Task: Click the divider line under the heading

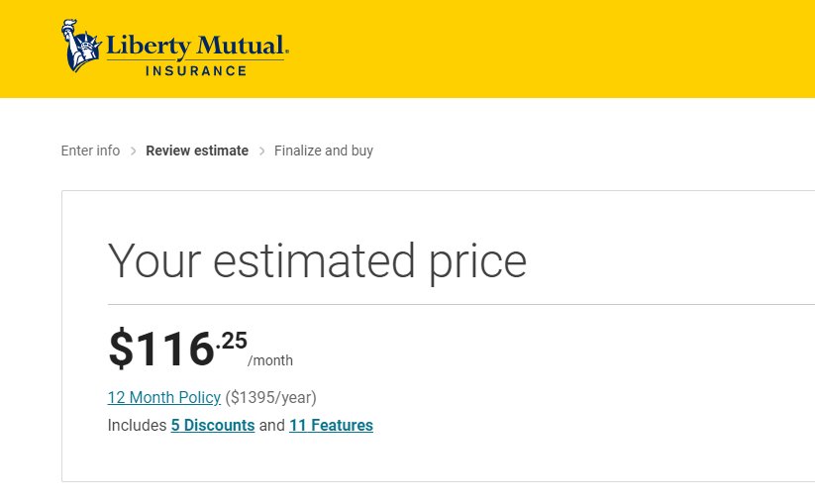Action: [461, 304]
